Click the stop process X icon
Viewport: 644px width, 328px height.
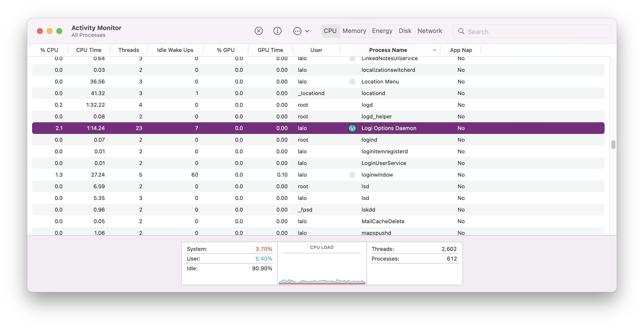pyautogui.click(x=259, y=31)
